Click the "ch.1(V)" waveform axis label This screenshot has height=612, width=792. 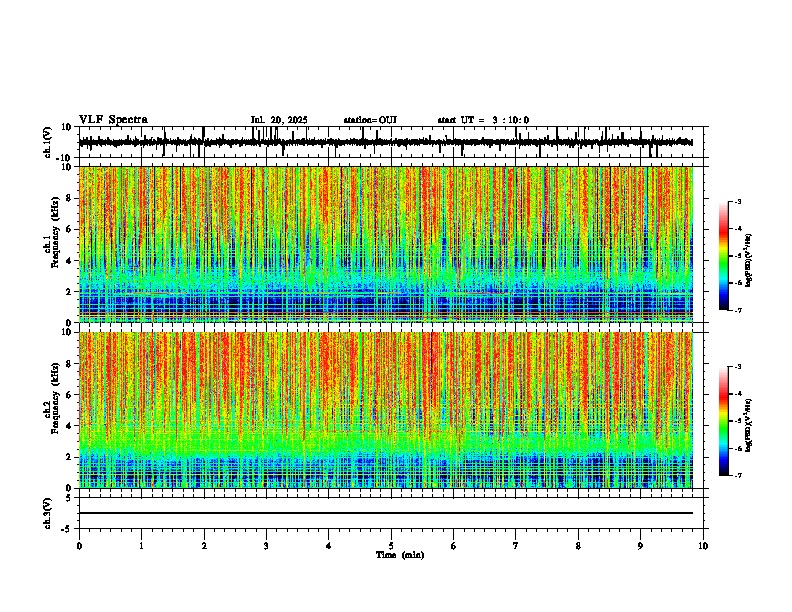(48, 142)
